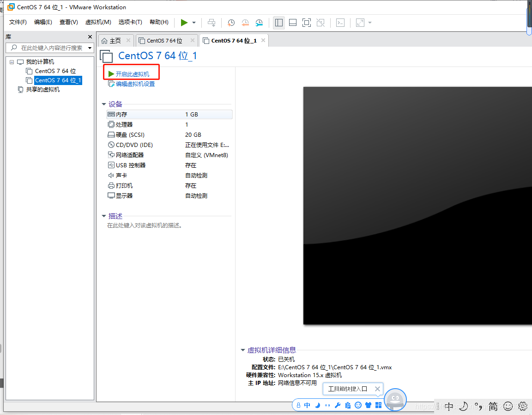532x415 pixels.
Task: Click the shirt skin icon in IME bar
Action: click(x=368, y=405)
